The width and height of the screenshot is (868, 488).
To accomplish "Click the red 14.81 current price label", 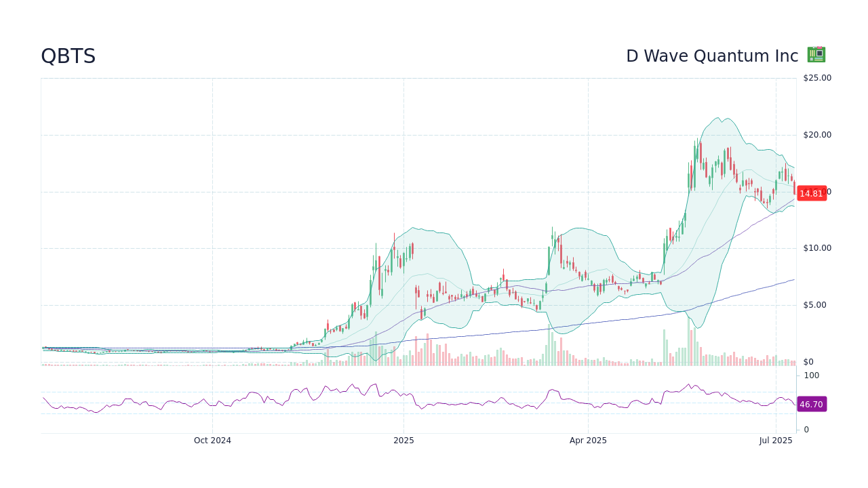I will [811, 193].
